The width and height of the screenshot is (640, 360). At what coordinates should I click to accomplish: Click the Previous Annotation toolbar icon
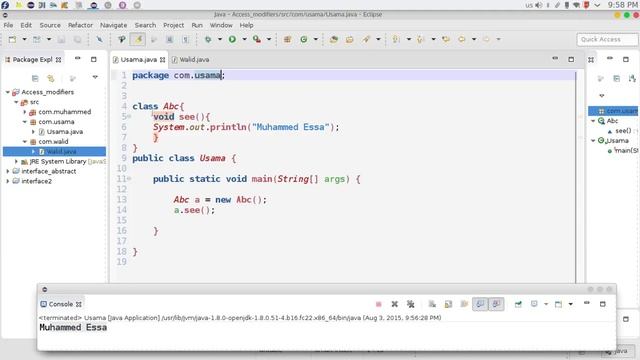click(421, 39)
